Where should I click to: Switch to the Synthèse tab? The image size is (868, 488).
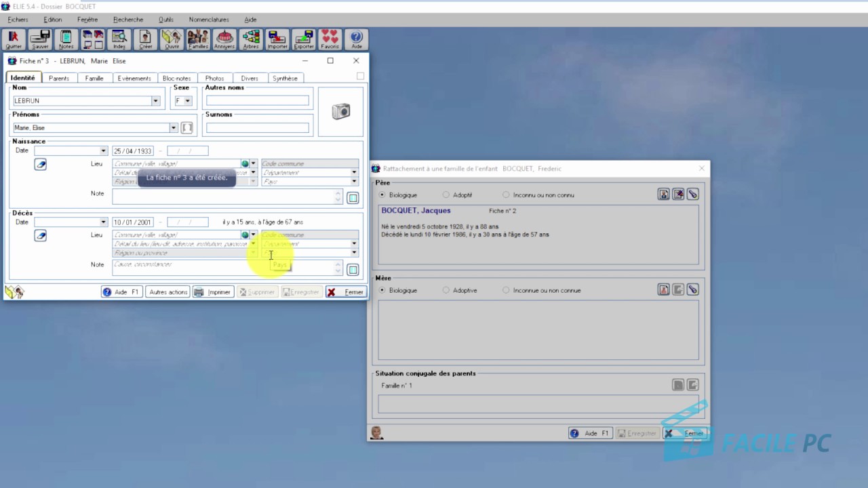285,79
